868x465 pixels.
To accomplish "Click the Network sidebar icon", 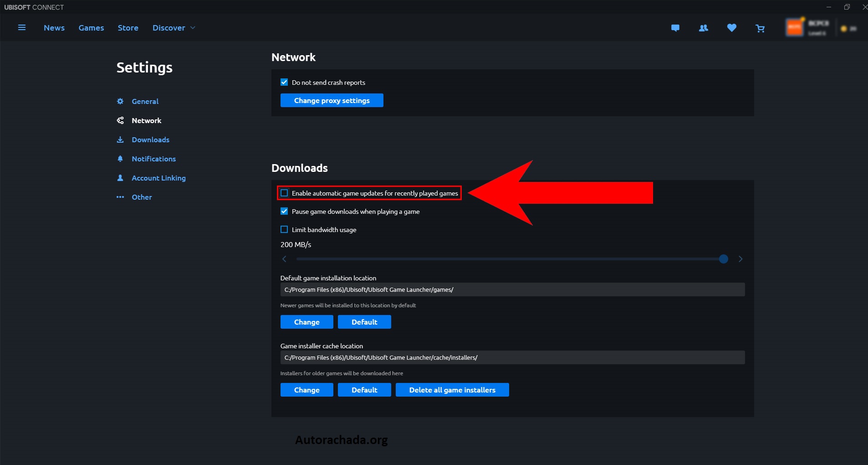I will (120, 120).
